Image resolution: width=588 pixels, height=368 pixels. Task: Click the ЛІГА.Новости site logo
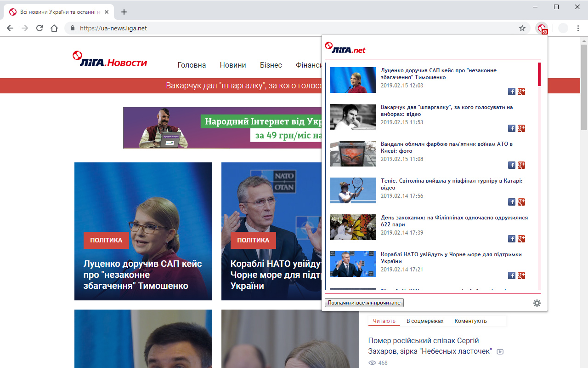pyautogui.click(x=110, y=60)
